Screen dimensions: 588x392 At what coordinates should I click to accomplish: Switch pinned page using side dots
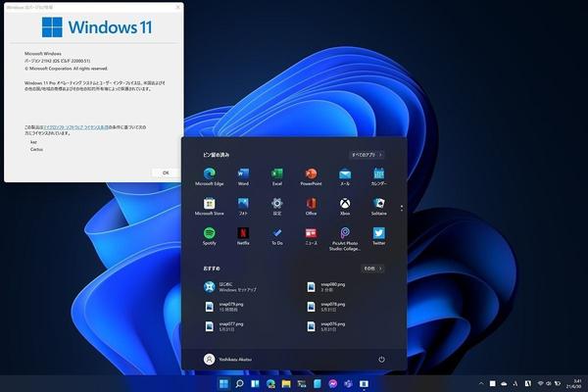pos(402,208)
